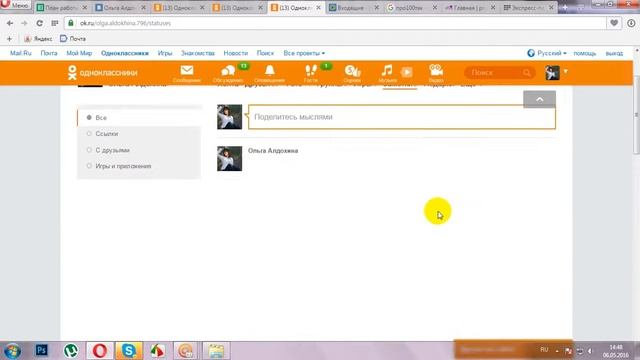Open the Музыка note icon
The height and width of the screenshot is (360, 640).
(387, 70)
